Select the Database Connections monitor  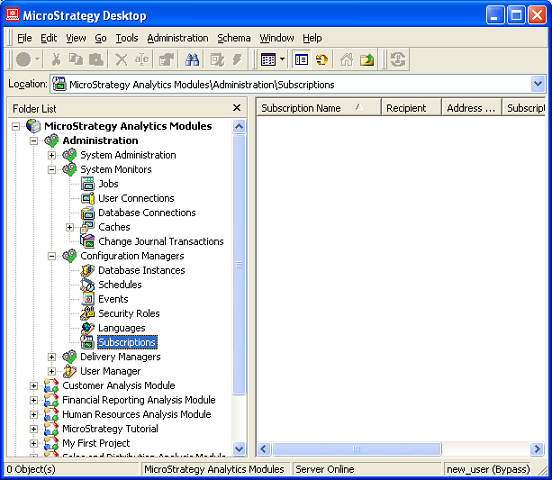tap(147, 213)
